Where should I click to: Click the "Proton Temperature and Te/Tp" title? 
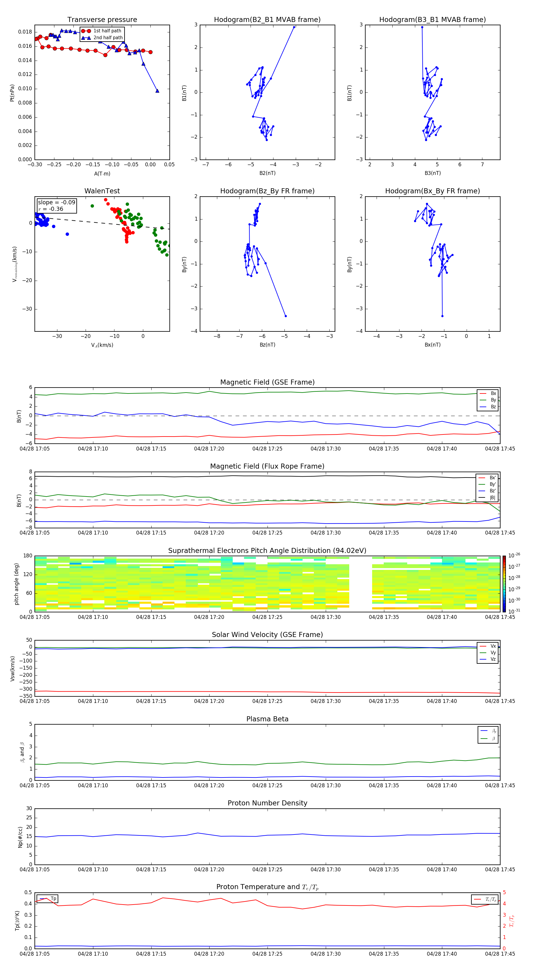pyautogui.click(x=267, y=887)
